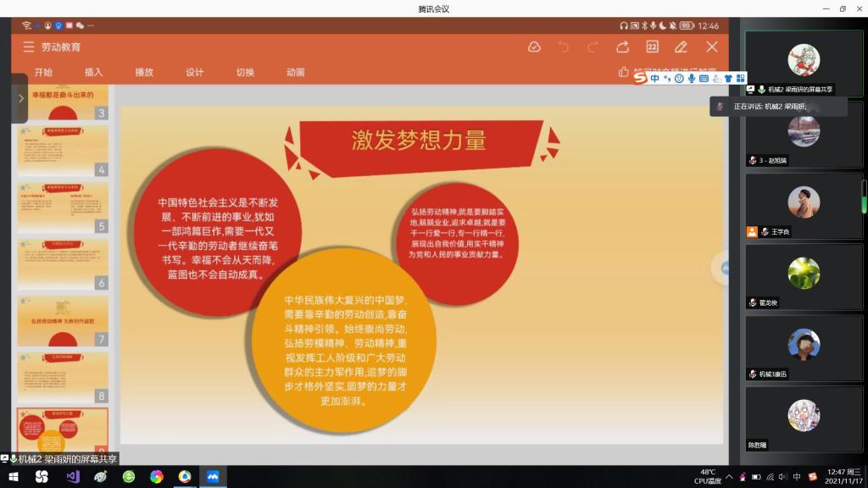Open the 设计 tab
The width and height of the screenshot is (868, 488).
pos(194,72)
